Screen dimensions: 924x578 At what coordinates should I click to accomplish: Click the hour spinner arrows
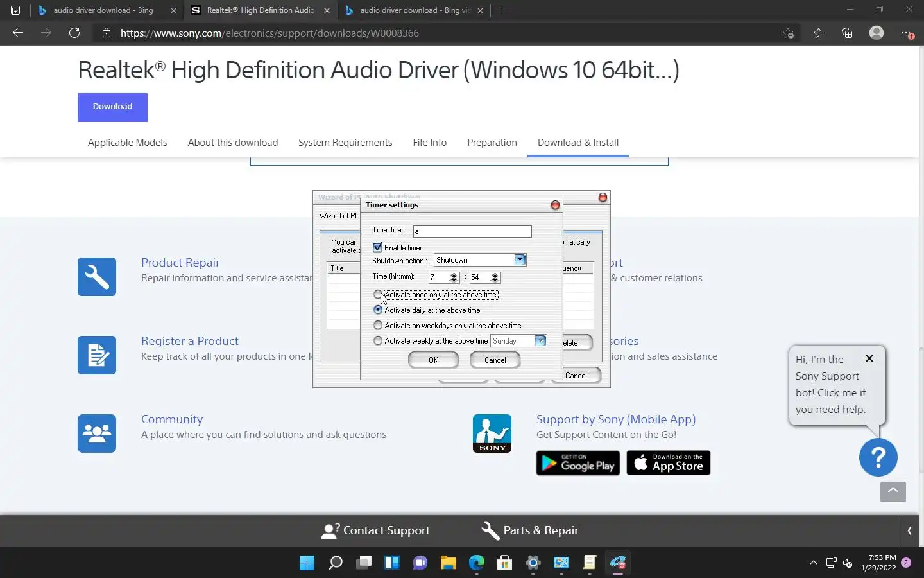[454, 277]
